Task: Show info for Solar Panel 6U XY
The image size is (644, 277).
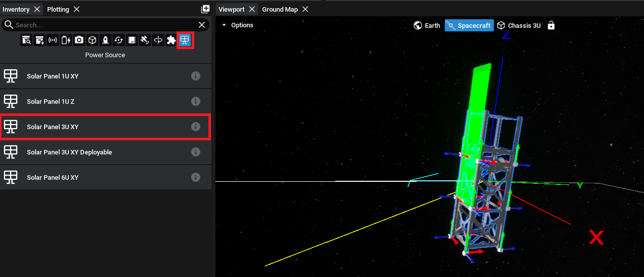Action: click(196, 177)
